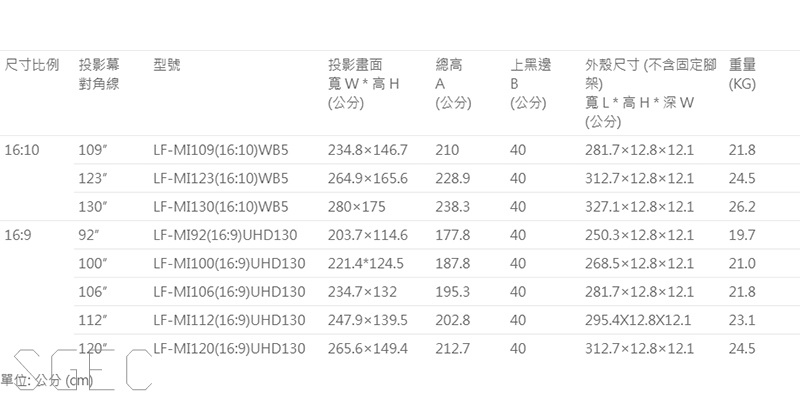
Task: Click the 尺寸比例 column header
Action: [32, 65]
